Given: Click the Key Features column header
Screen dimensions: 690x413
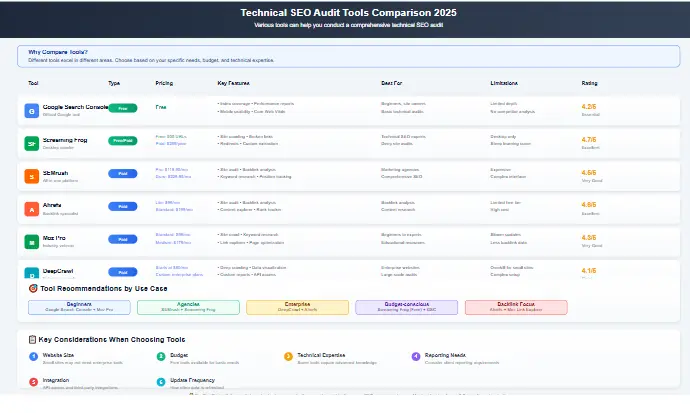Looking at the screenshot, I should [234, 83].
